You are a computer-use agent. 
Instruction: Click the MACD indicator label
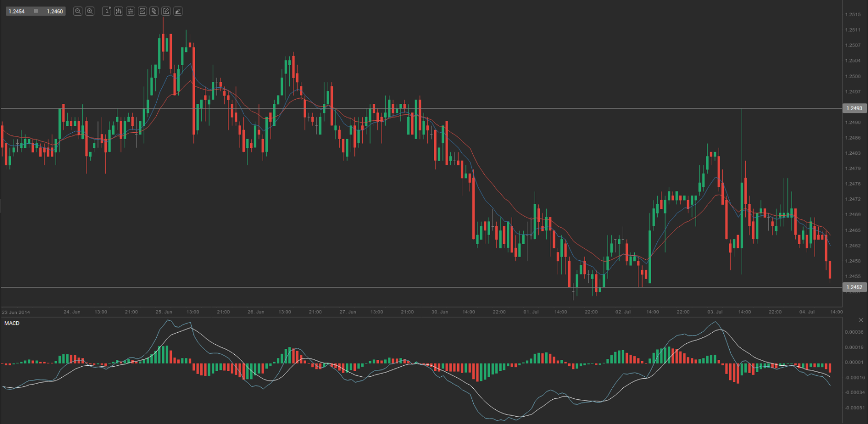tap(12, 323)
